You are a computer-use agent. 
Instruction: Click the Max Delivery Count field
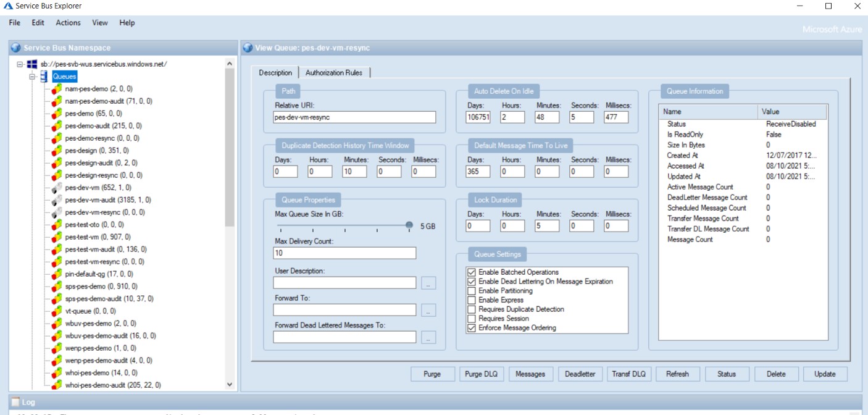click(x=344, y=253)
